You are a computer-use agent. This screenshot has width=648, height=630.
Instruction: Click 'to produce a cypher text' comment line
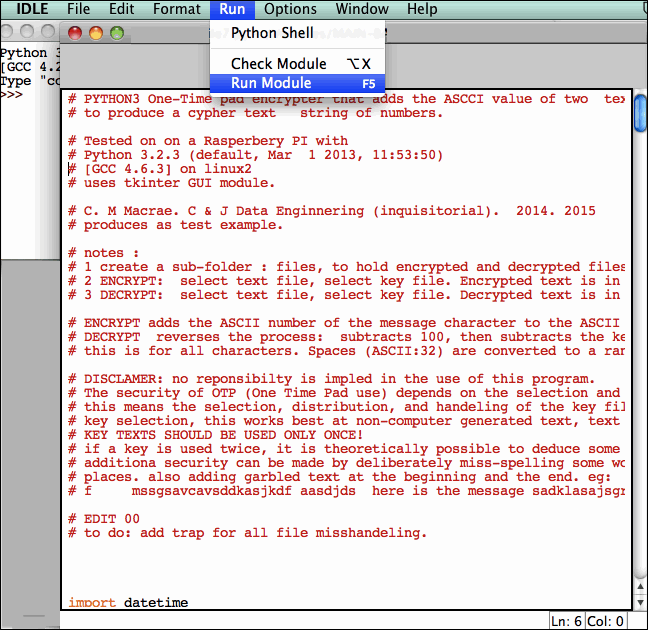tap(255, 113)
